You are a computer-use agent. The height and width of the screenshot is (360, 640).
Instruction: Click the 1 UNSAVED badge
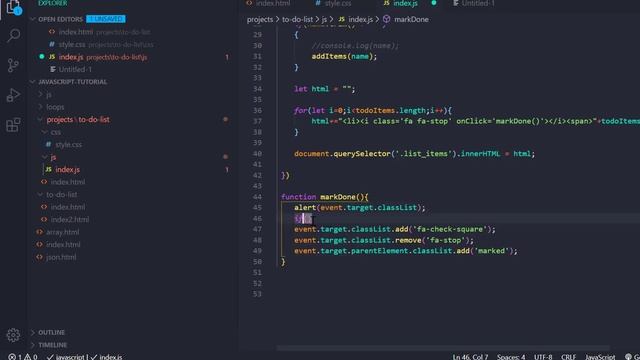point(106,19)
